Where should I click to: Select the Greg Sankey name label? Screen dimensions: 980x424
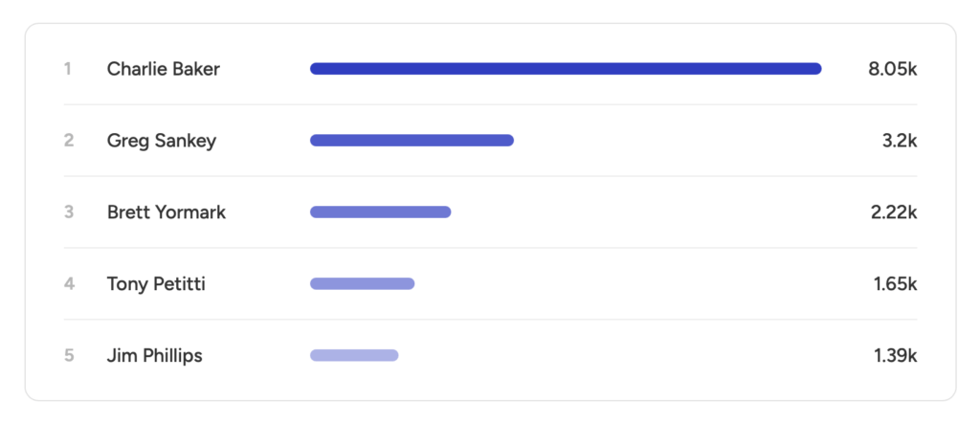pos(161,140)
